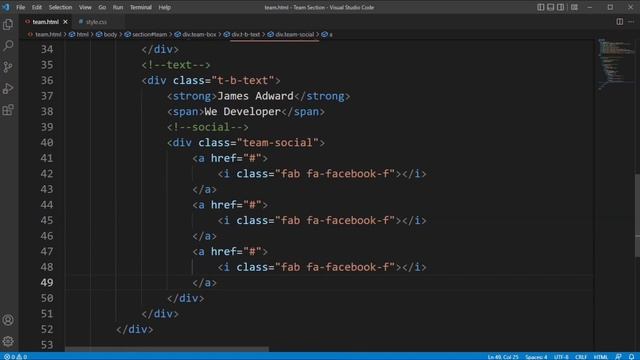This screenshot has height=360, width=640.
Task: Click the href="#" attribute on line 44
Action: (236, 205)
